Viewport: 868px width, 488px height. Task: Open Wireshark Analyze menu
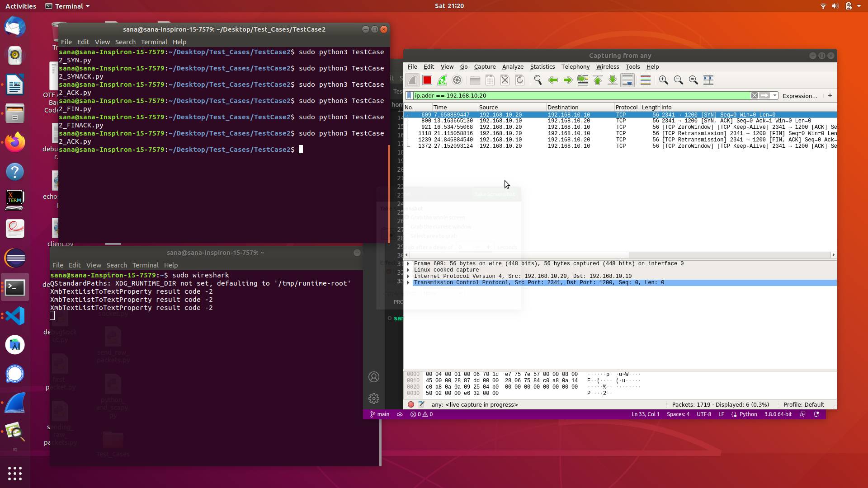513,66
